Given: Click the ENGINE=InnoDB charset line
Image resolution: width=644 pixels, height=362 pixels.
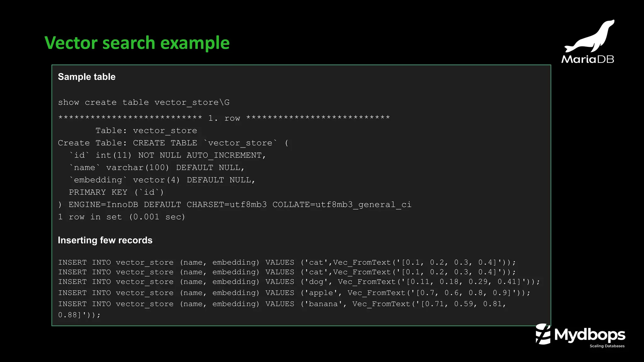Looking at the screenshot, I should (235, 205).
